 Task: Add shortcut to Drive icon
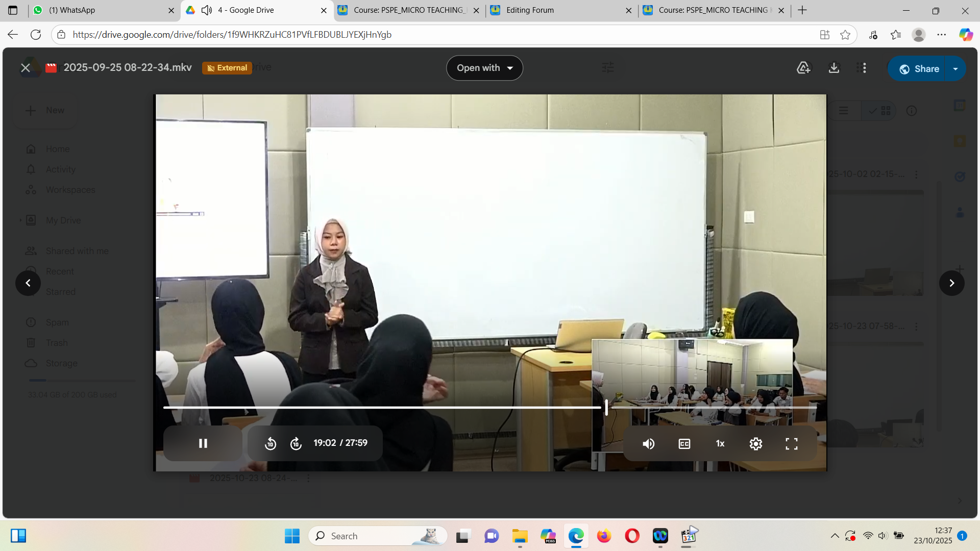(x=803, y=68)
